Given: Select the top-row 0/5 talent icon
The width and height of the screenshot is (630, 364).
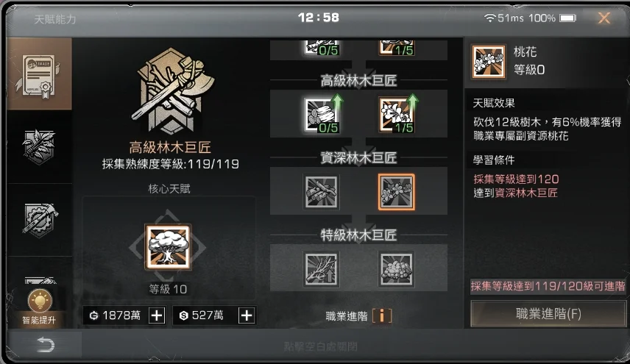Looking at the screenshot, I should coord(322,47).
